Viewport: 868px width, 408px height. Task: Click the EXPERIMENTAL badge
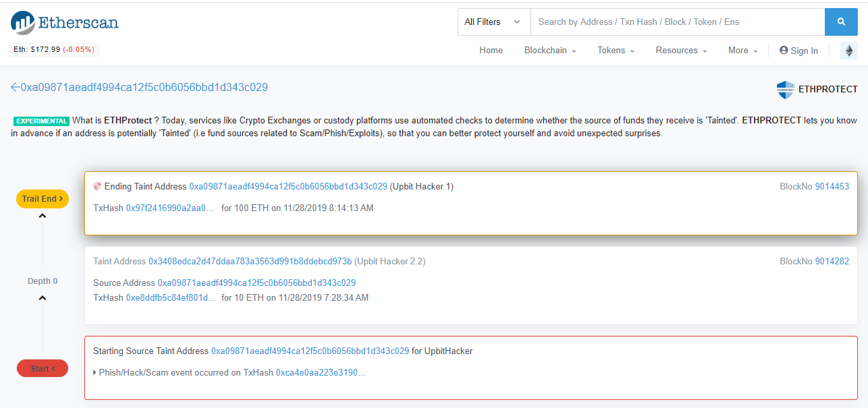pos(42,121)
